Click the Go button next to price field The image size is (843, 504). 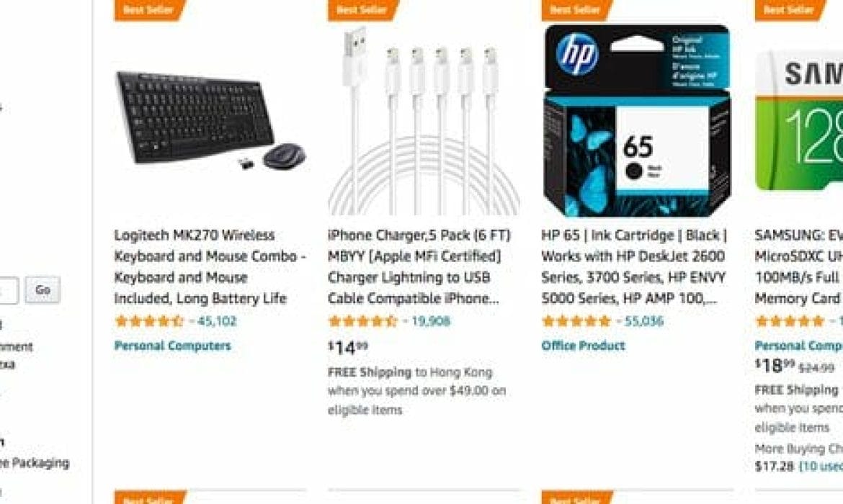click(43, 290)
